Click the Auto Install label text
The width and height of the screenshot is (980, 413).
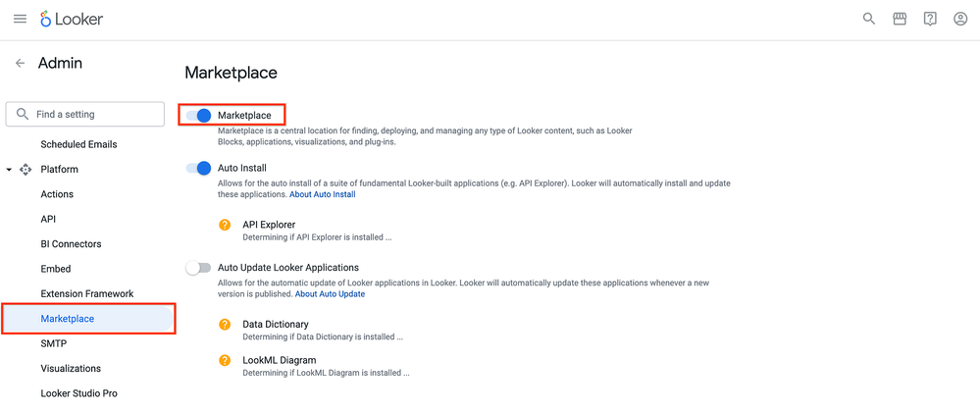tap(242, 168)
